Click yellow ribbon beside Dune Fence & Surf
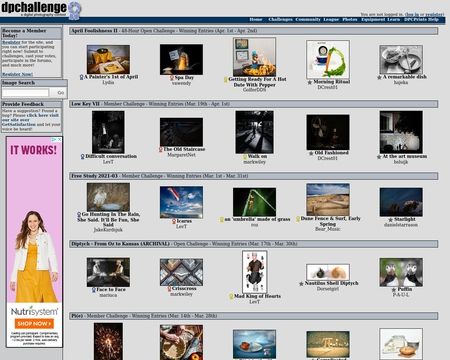 298,219
